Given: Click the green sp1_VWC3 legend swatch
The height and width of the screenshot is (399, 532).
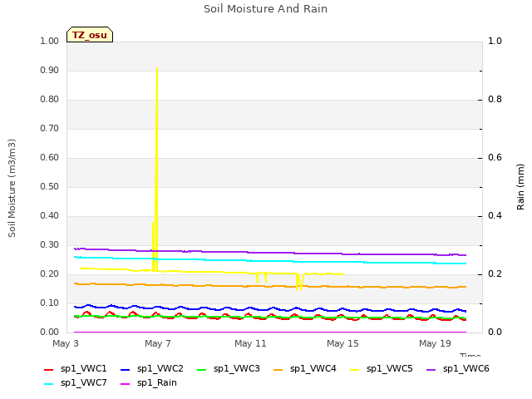Looking at the screenshot, I should 202,370.
